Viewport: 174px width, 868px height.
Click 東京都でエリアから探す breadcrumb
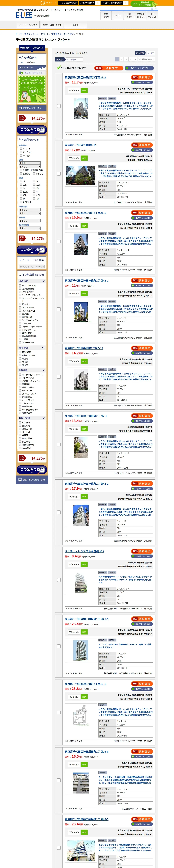(62, 34)
